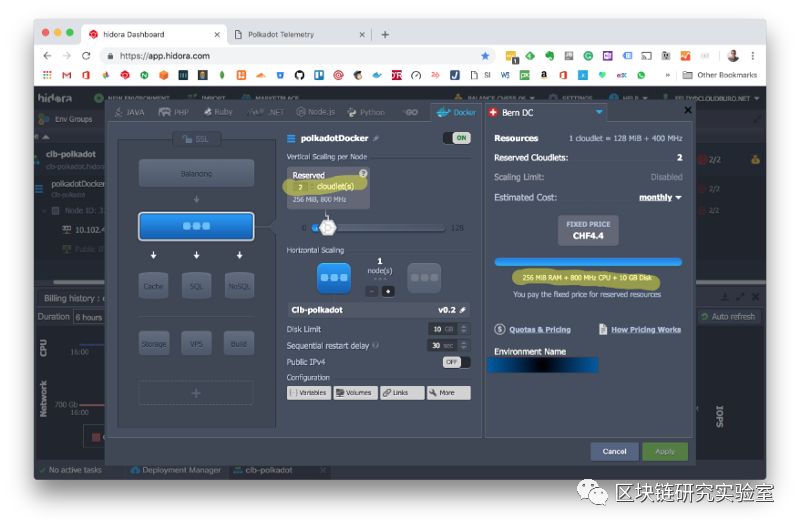Screen dimensions: 800x528
Task: Click the reserved cloudlets slider handle
Action: pyautogui.click(x=328, y=228)
